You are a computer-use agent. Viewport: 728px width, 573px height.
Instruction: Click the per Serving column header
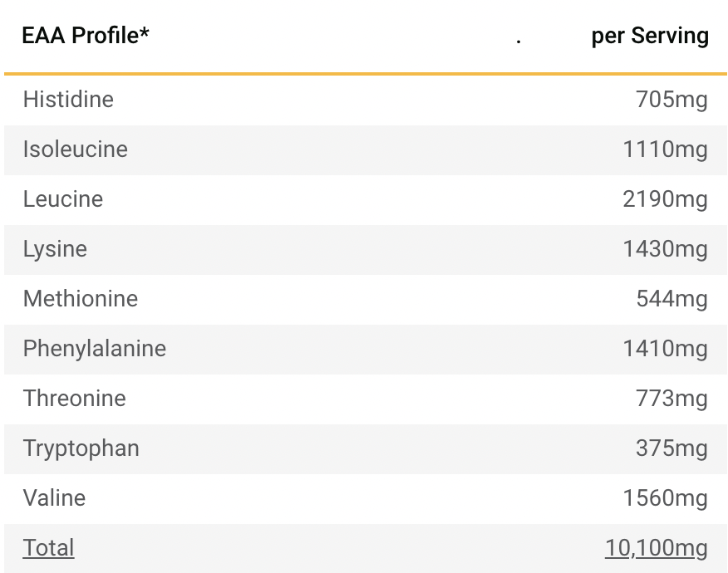650,36
